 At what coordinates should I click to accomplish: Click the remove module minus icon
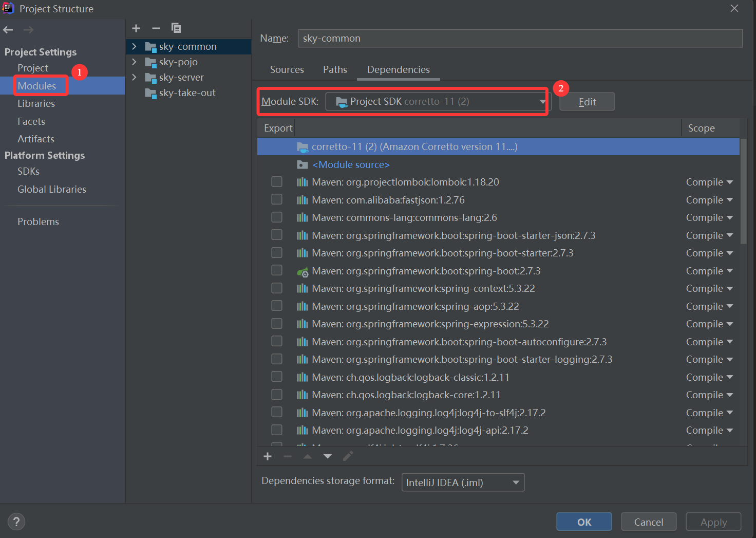click(156, 28)
